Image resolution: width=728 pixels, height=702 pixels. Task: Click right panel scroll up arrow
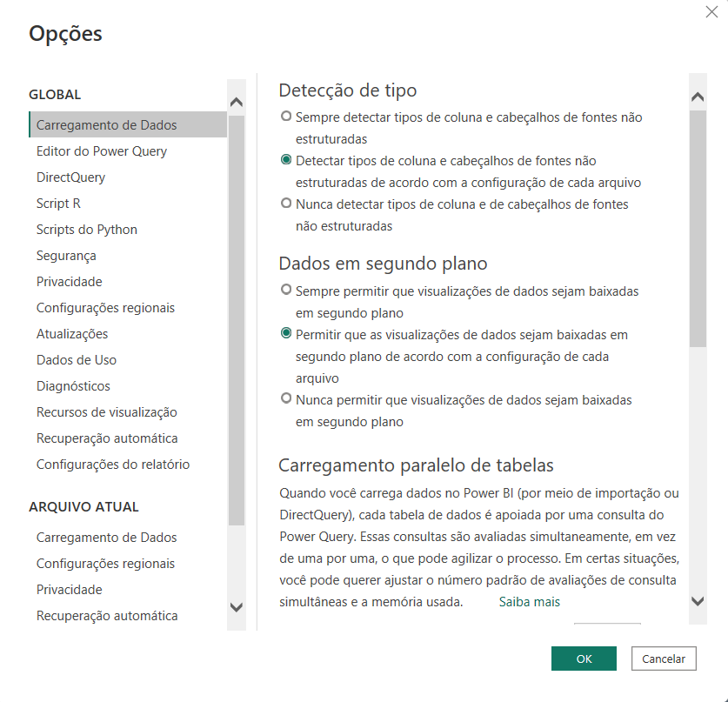(698, 97)
